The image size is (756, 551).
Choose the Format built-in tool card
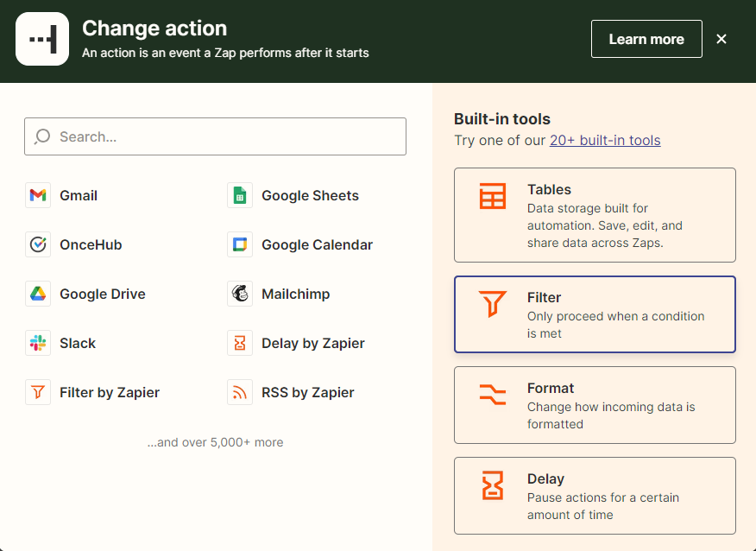595,405
